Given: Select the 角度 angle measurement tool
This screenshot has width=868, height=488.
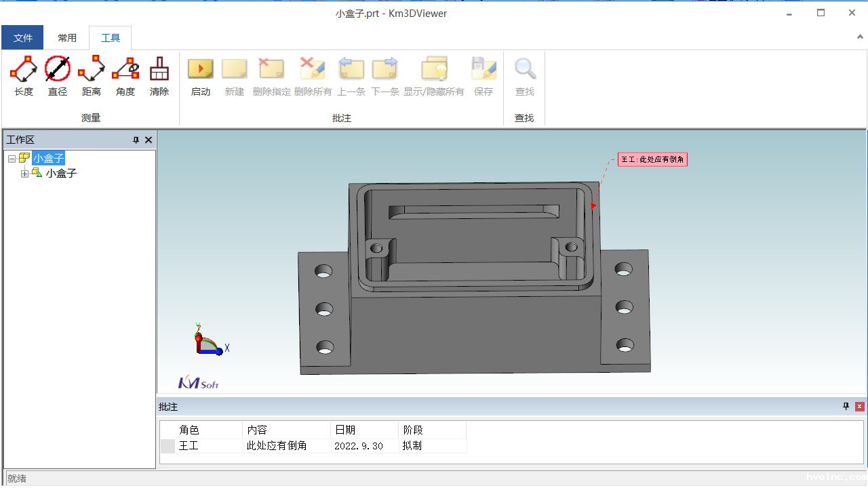Looking at the screenshot, I should (x=125, y=76).
